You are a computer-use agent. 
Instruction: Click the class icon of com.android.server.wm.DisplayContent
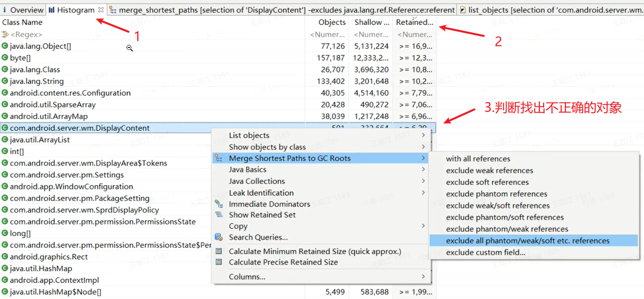5,128
